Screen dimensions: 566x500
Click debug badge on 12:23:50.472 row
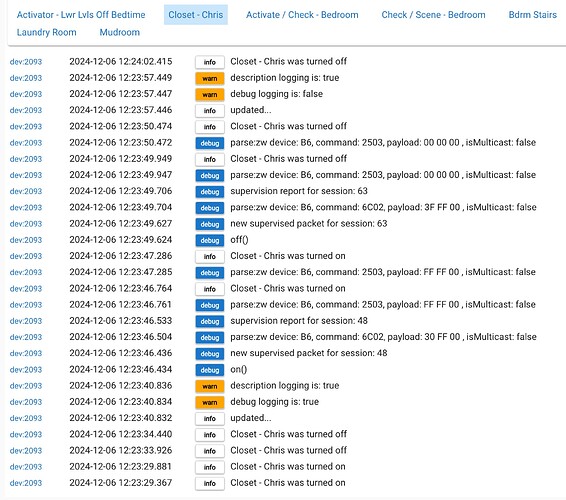point(210,143)
